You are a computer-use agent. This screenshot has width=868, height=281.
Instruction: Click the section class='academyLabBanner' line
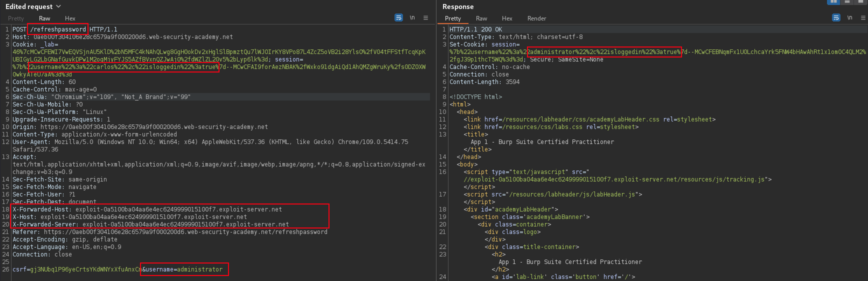tap(530, 217)
